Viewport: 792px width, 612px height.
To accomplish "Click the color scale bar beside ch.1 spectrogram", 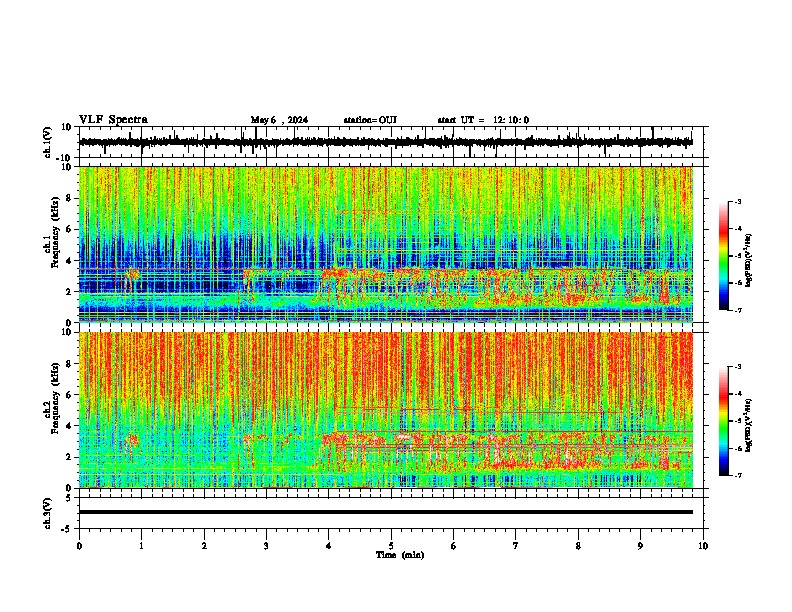I will coord(724,256).
